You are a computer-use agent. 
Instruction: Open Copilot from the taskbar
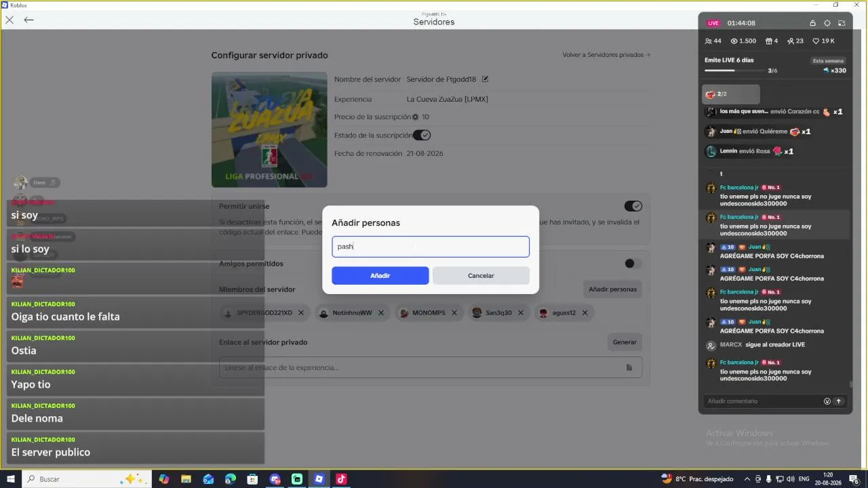(163, 479)
